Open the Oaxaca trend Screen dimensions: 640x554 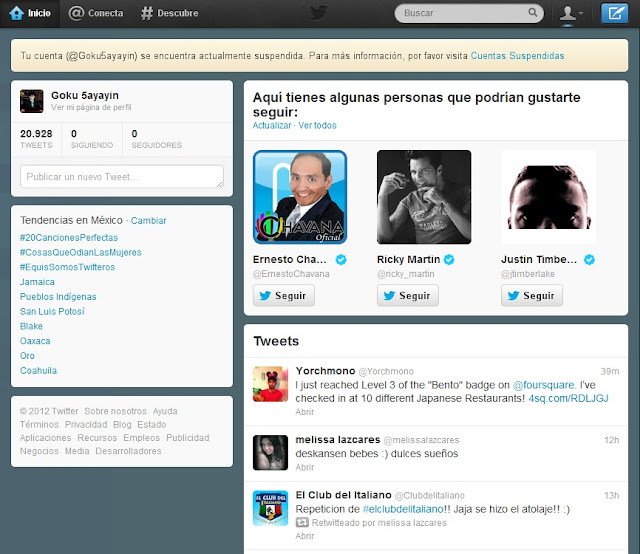tap(35, 341)
